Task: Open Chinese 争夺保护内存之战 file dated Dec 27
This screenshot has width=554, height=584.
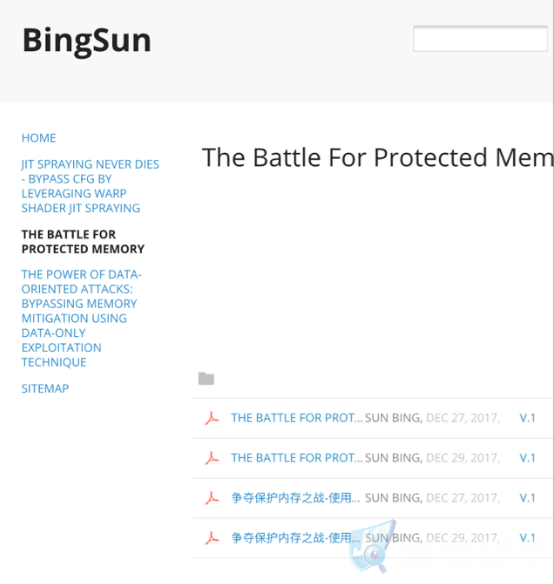Action: coord(295,498)
